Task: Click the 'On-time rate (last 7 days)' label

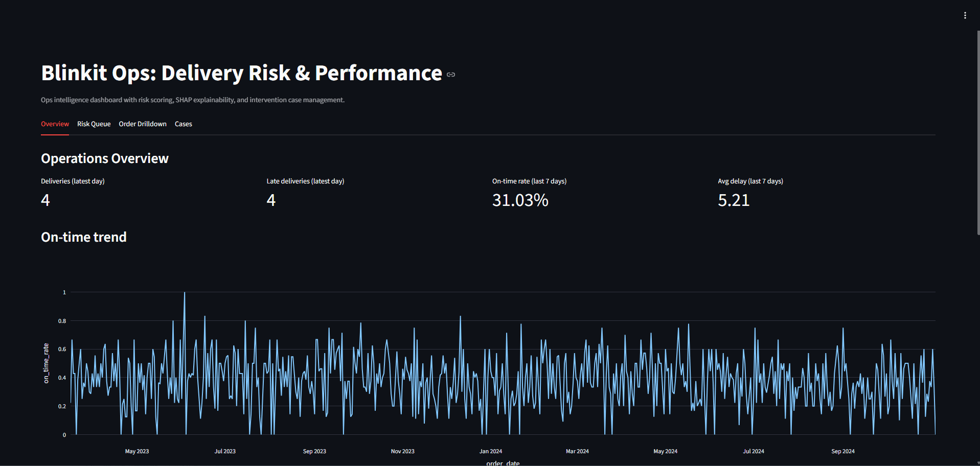Action: (529, 181)
